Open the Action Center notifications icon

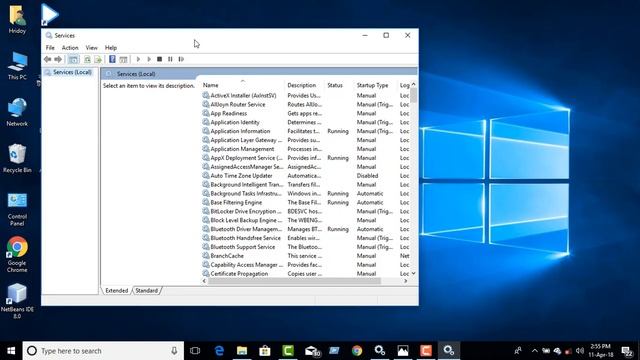tap(627, 351)
